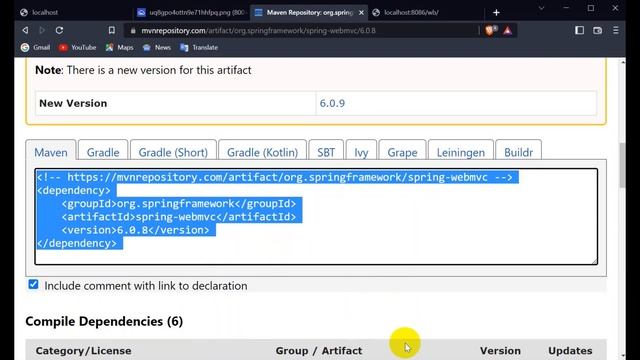Go back with the browser back arrow
This screenshot has width=640, height=360.
(25, 30)
